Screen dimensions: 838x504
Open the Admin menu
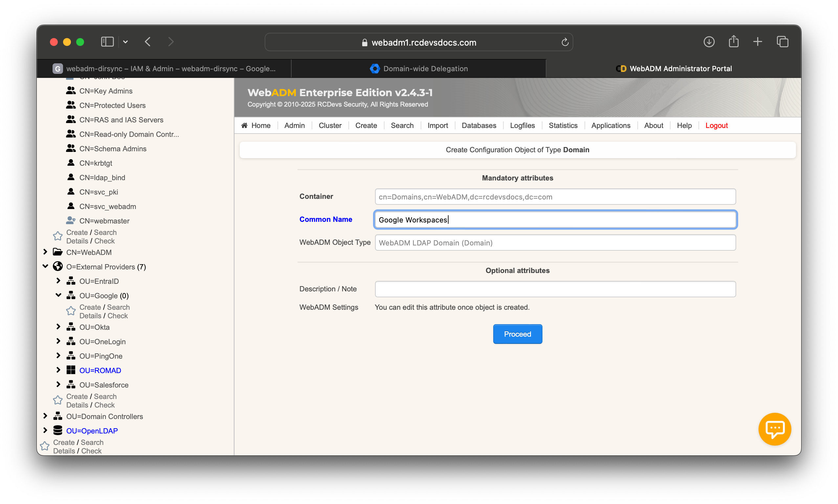coord(294,125)
